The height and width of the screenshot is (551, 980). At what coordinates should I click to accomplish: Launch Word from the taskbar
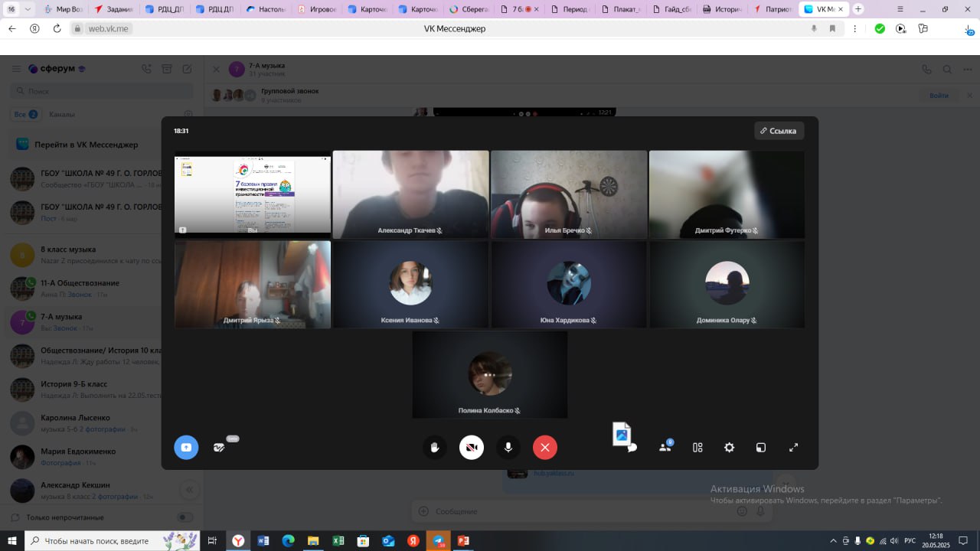pos(263,540)
